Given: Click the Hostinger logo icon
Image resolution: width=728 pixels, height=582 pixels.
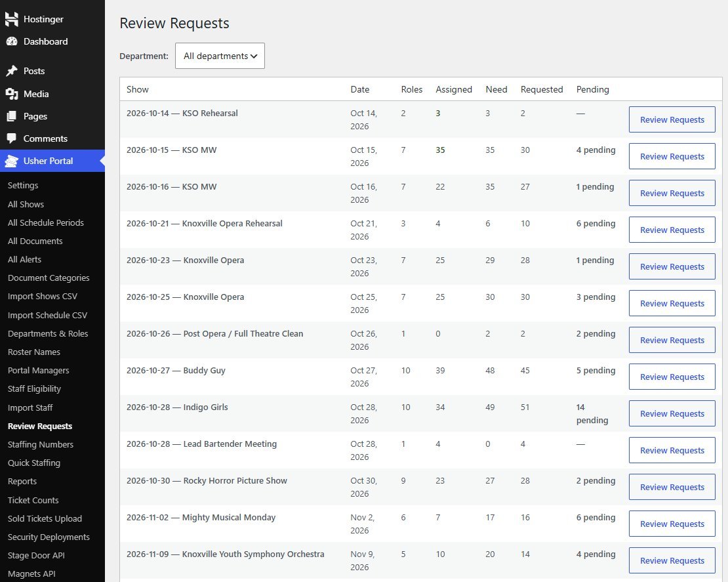Looking at the screenshot, I should point(12,19).
